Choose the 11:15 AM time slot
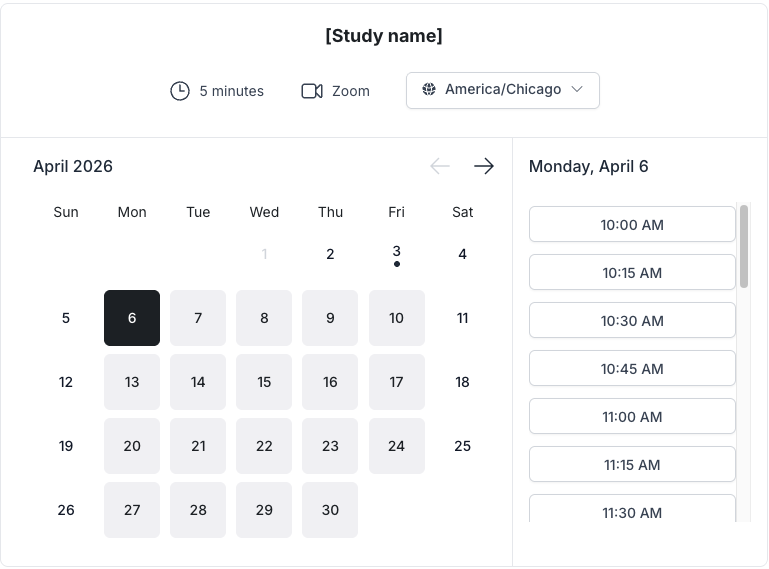This screenshot has height=569, width=769. pos(632,465)
